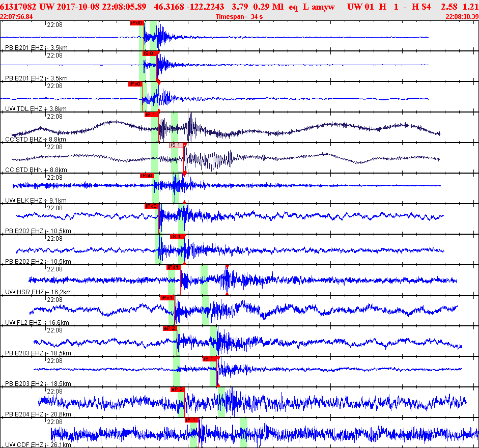Click the CC STD BHN waveform S-wave burst

click(209, 159)
